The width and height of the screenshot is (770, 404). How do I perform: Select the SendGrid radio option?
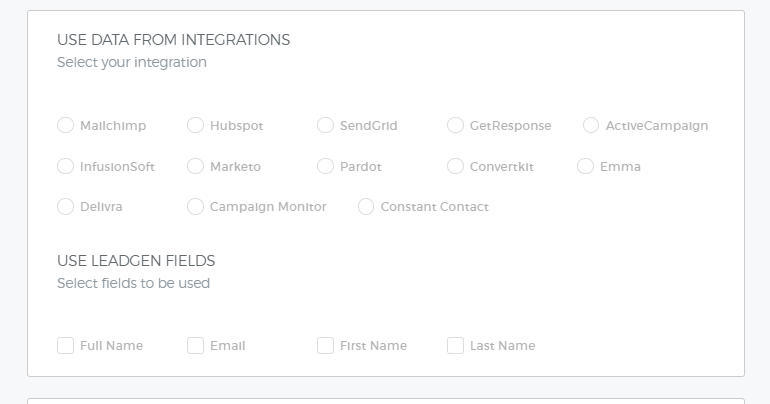coord(326,125)
